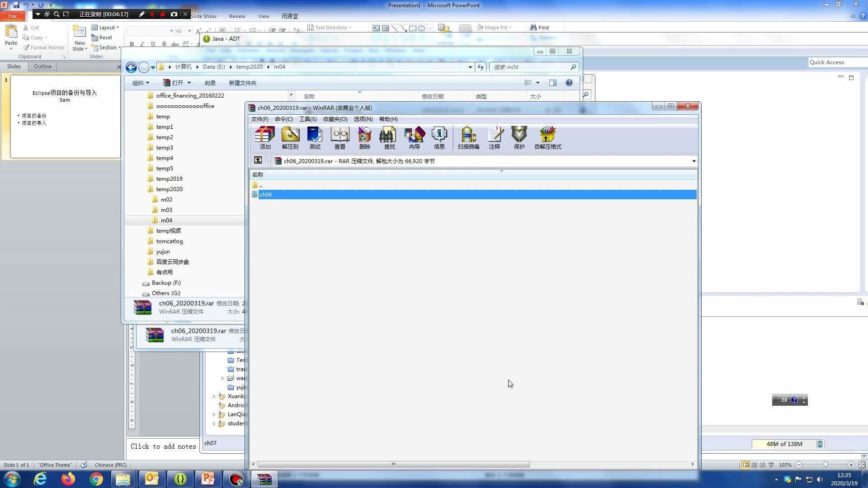
Task: Click the Delete (删除) icon in WinRAR
Action: click(364, 138)
